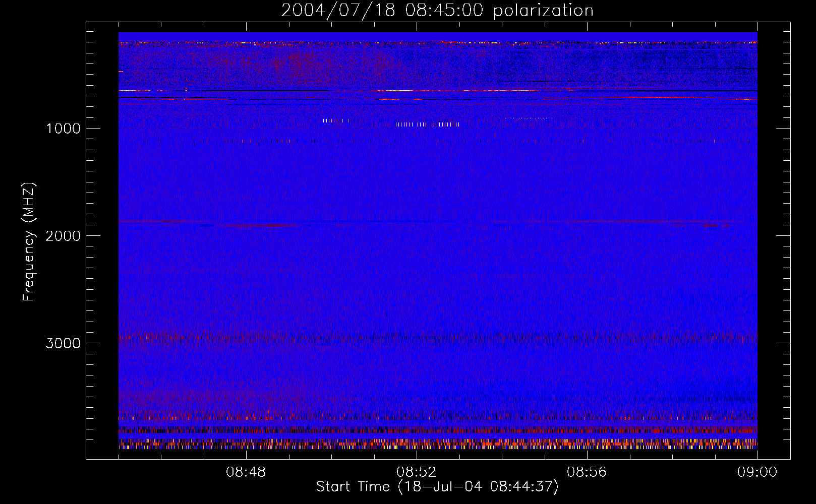
Task: Click the plot title '2004/07/18 08:45:00 polarization'
Action: (437, 11)
